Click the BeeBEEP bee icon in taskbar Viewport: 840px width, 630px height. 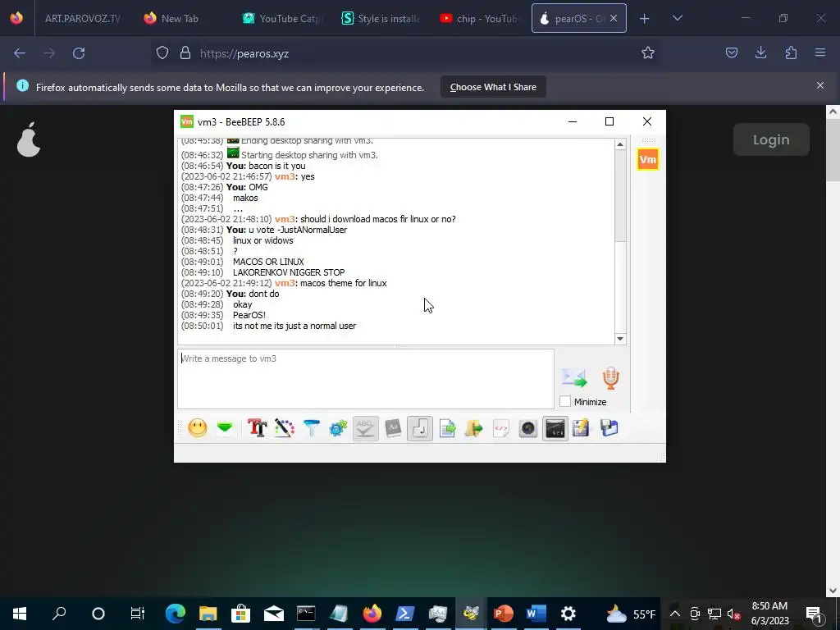pos(471,613)
